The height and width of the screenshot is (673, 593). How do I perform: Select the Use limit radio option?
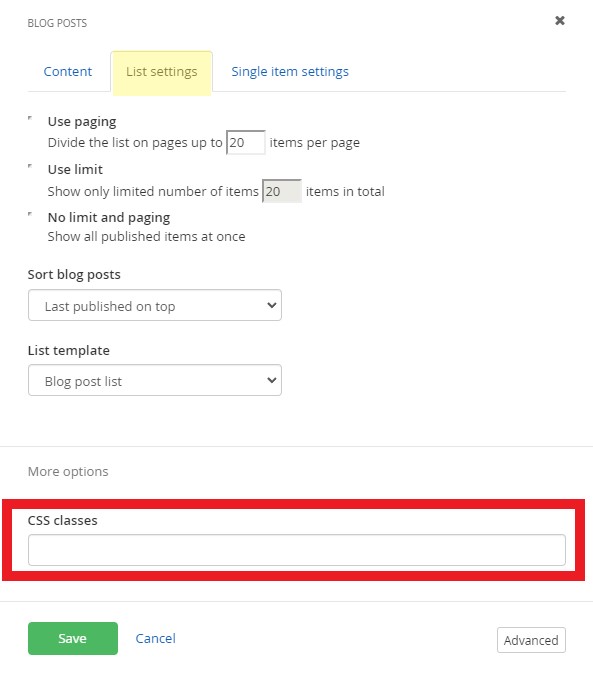click(x=30, y=166)
